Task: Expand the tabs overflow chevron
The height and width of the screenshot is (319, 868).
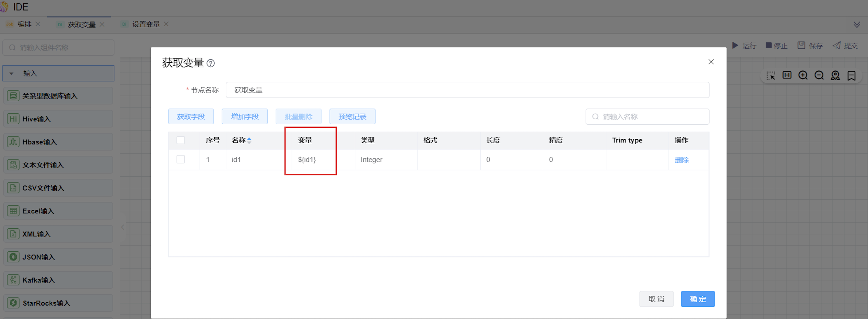Action: tap(857, 24)
